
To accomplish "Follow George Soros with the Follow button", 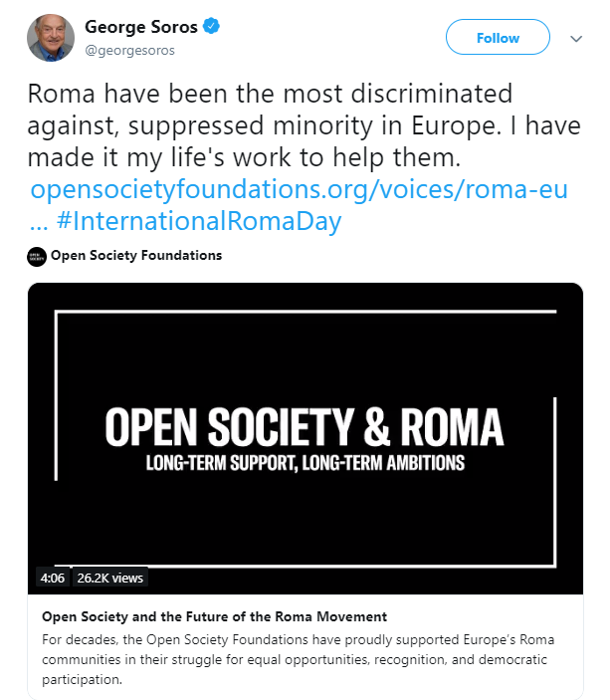I will (498, 39).
